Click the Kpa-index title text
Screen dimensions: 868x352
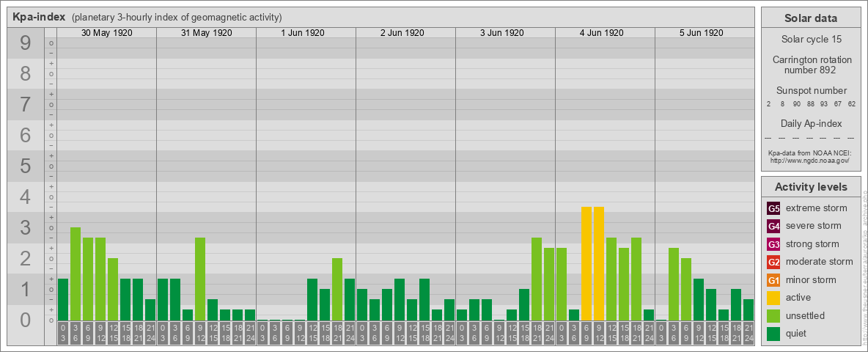40,17
